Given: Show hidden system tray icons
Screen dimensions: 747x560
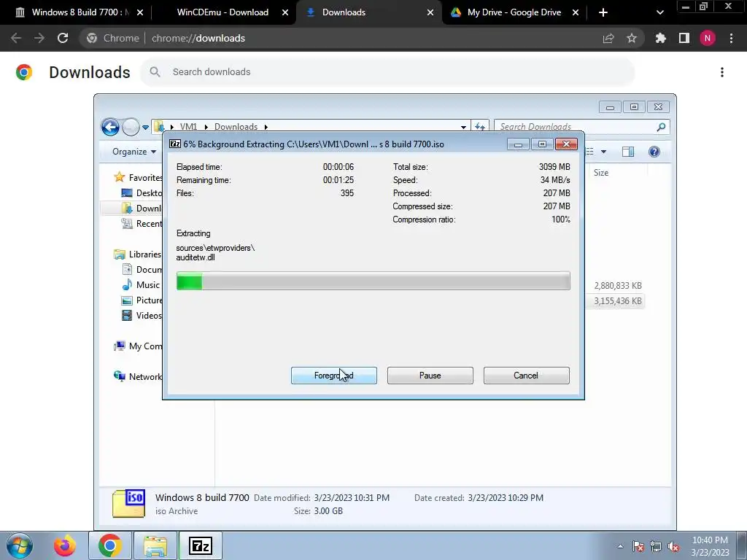Looking at the screenshot, I should 620,547.
